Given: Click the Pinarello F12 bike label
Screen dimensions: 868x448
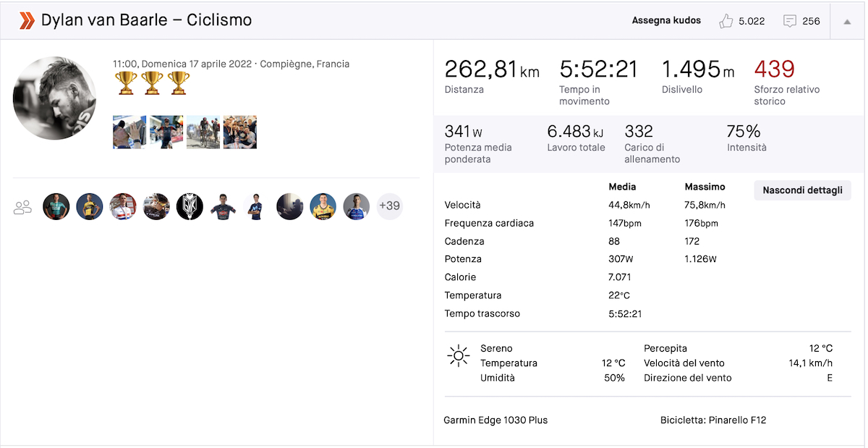Looking at the screenshot, I should [x=712, y=420].
